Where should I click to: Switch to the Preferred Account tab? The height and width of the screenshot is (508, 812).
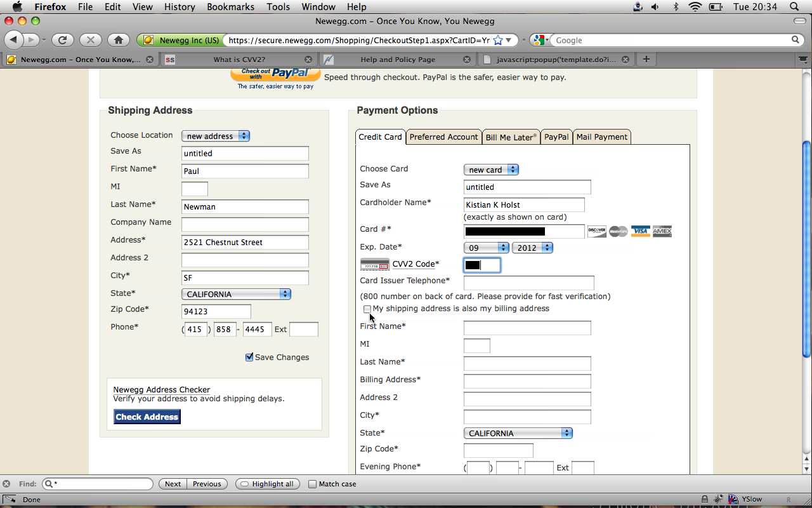(443, 137)
